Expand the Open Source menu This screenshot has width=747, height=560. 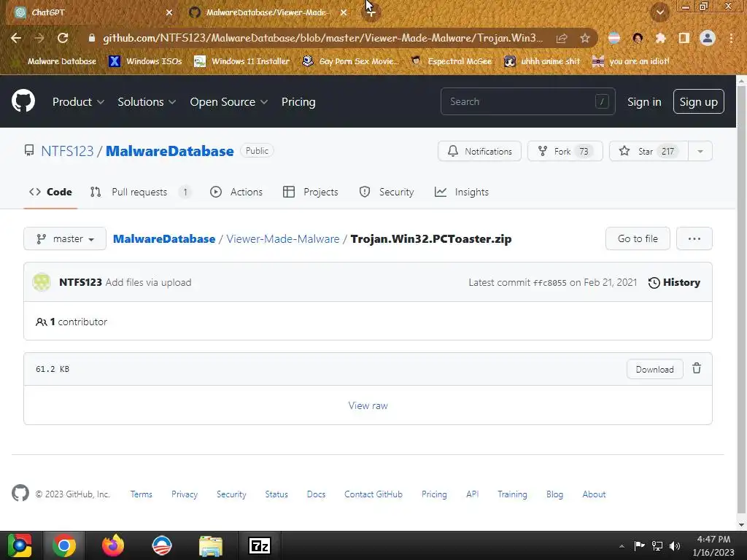[x=228, y=102]
